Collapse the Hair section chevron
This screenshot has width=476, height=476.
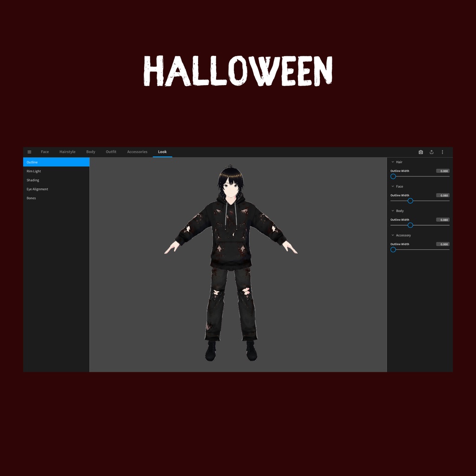[392, 162]
